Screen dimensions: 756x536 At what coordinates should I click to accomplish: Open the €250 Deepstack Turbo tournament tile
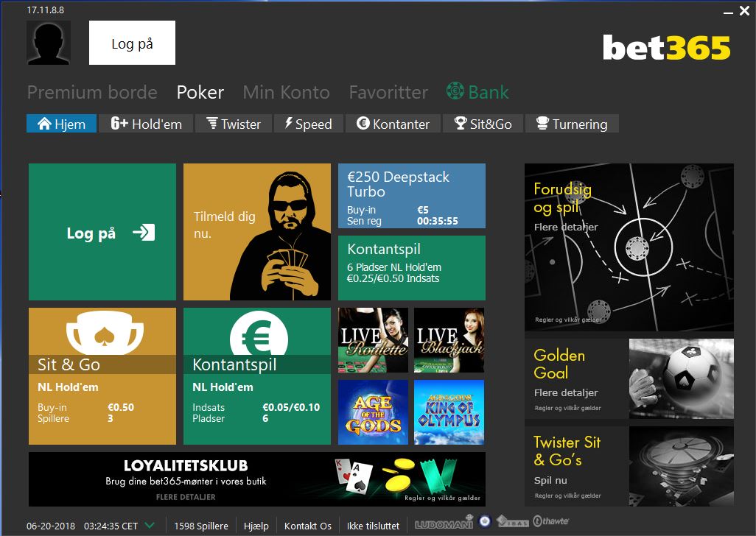412,196
